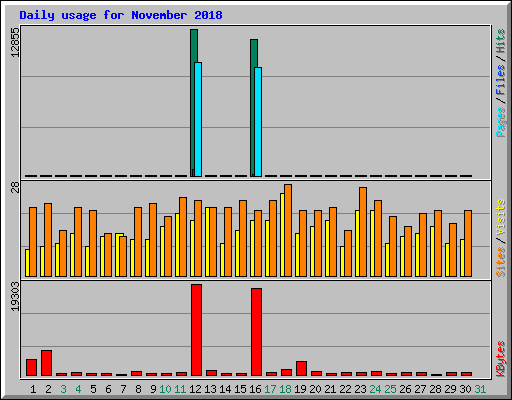Click day 12 on the x-axis
The height and width of the screenshot is (400, 512).
point(195,389)
